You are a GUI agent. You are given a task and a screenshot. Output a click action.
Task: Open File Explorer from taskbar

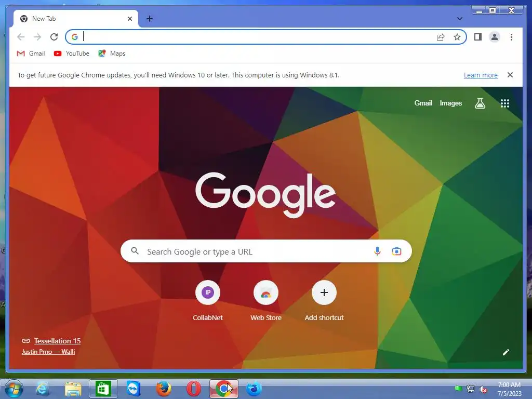(73, 389)
